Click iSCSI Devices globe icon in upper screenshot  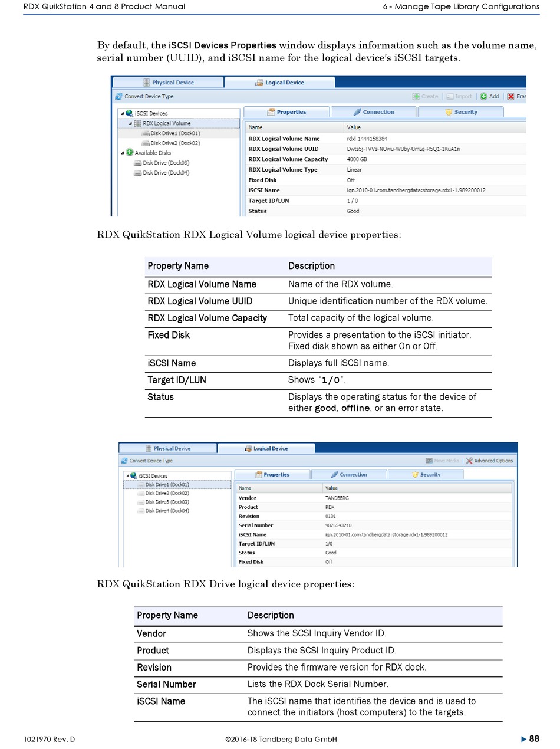point(130,113)
